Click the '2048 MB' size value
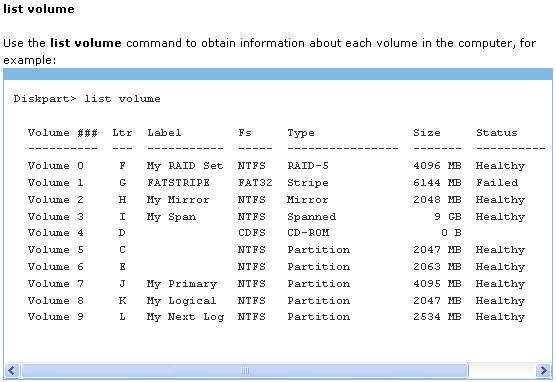Viewport: 556px width, 382px height. pyautogui.click(x=437, y=200)
